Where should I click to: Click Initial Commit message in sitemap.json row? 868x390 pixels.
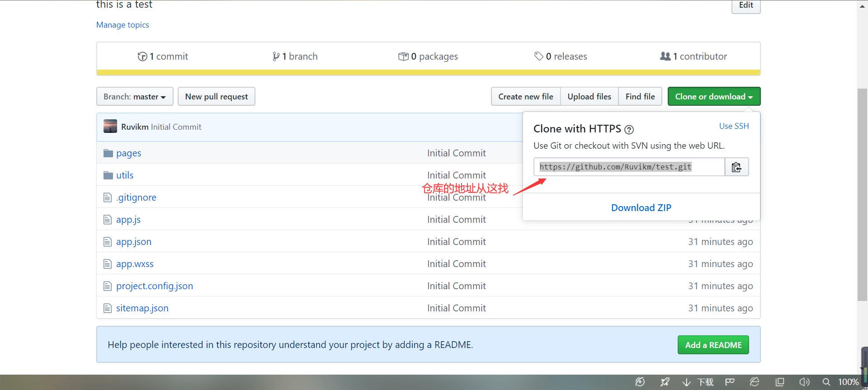tap(457, 308)
